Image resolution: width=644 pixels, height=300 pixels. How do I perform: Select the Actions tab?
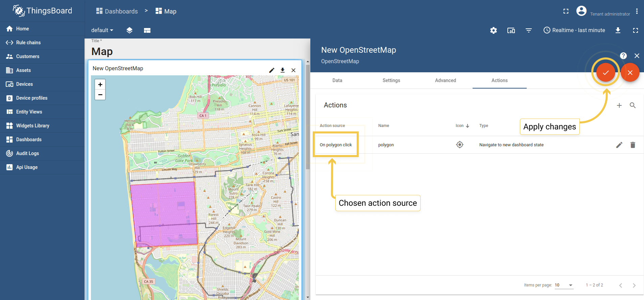(x=500, y=80)
